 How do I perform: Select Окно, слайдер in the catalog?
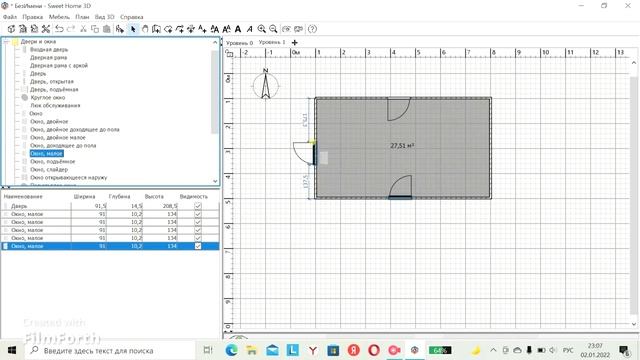pos(49,169)
